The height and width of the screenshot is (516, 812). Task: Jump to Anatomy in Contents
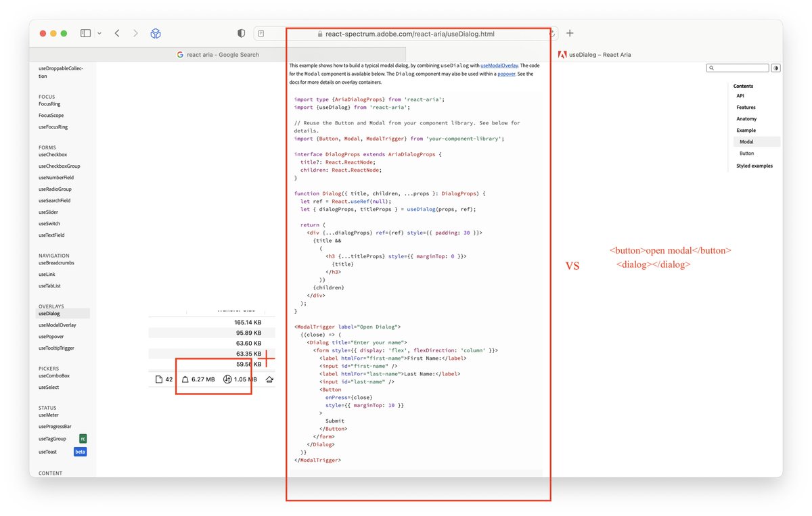pyautogui.click(x=746, y=119)
